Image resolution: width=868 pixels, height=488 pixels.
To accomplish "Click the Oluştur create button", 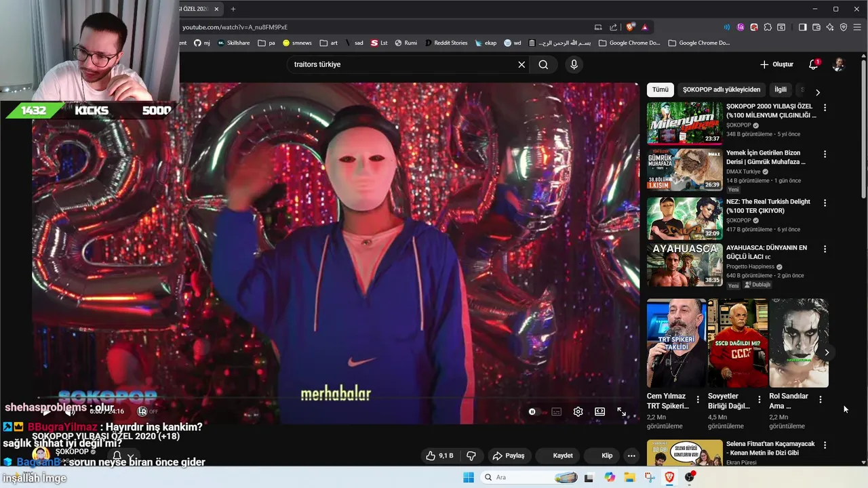I will 776,64.
